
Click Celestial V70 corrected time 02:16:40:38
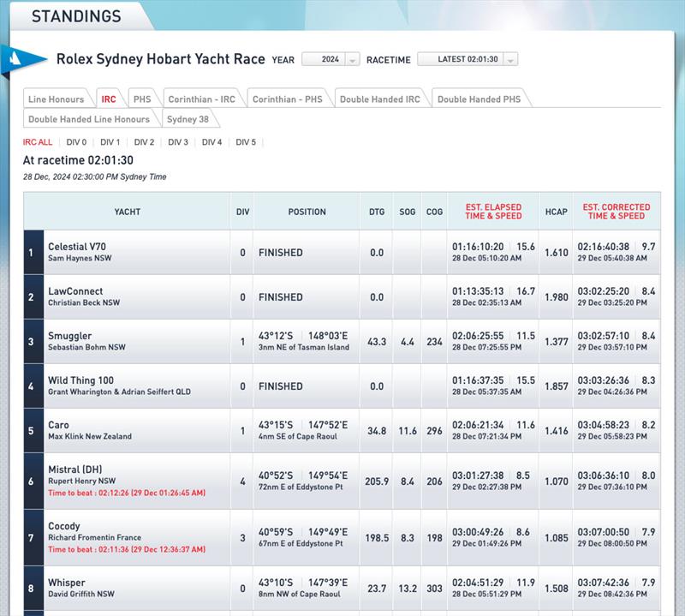pos(604,247)
